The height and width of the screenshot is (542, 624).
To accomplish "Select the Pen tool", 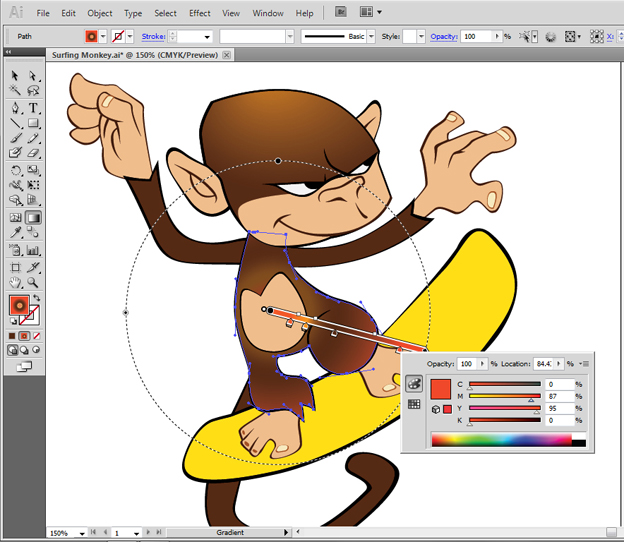I will tap(15, 108).
